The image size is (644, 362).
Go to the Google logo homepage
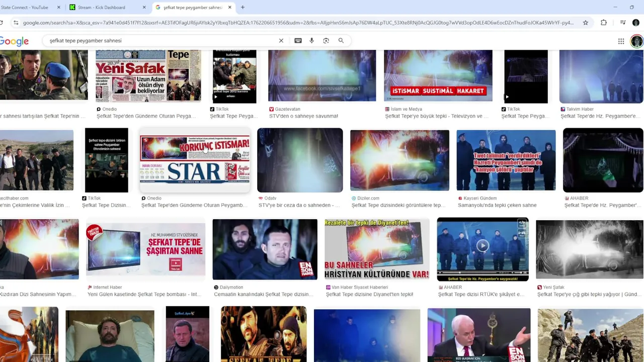coord(14,41)
